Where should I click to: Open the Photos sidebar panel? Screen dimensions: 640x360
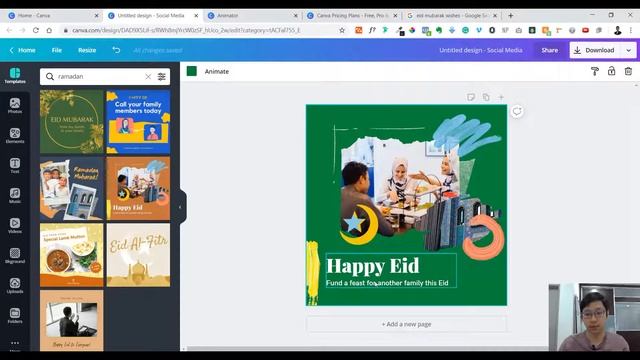point(15,106)
